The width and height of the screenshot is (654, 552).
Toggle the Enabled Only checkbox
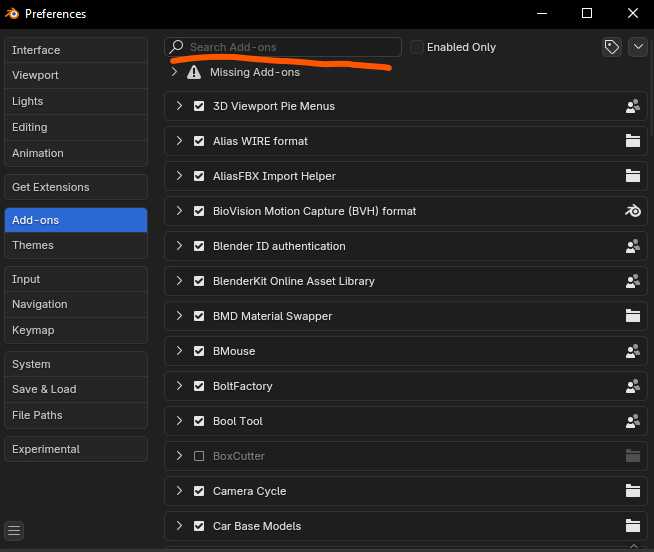[x=417, y=47]
